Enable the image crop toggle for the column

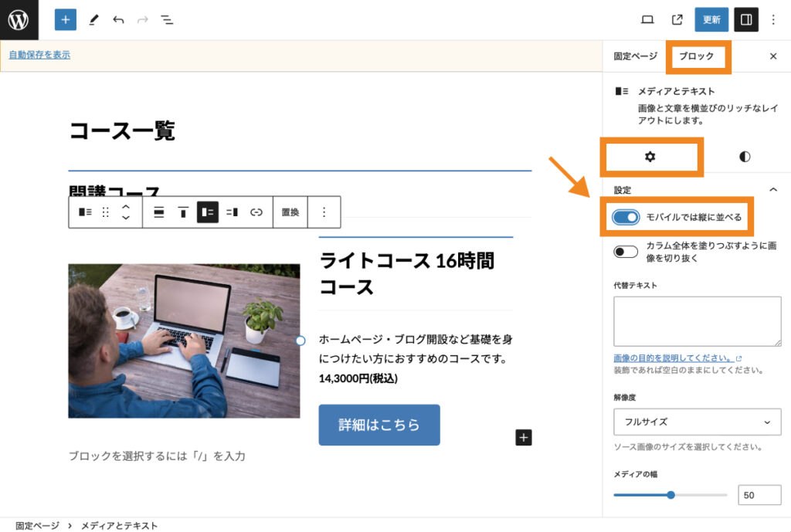(x=625, y=251)
